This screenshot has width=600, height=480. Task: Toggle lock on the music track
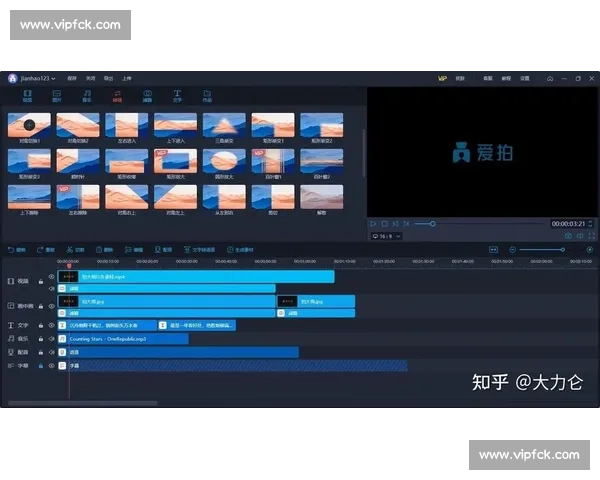(x=41, y=339)
